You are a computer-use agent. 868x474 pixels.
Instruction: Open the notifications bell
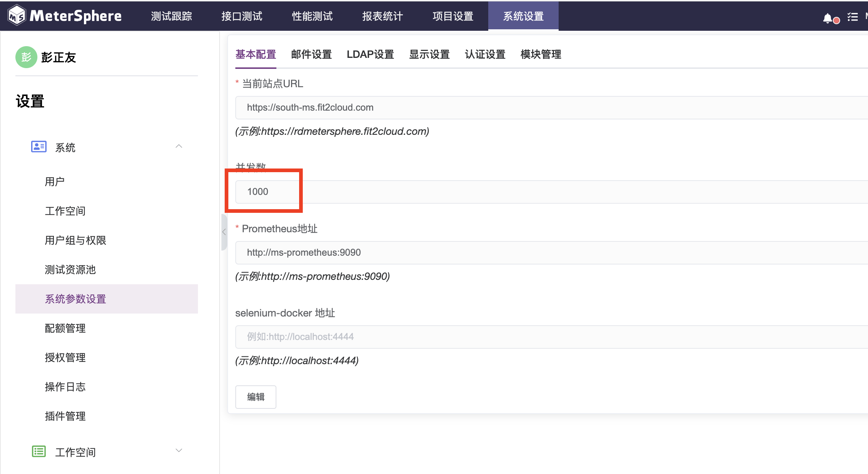pos(827,17)
